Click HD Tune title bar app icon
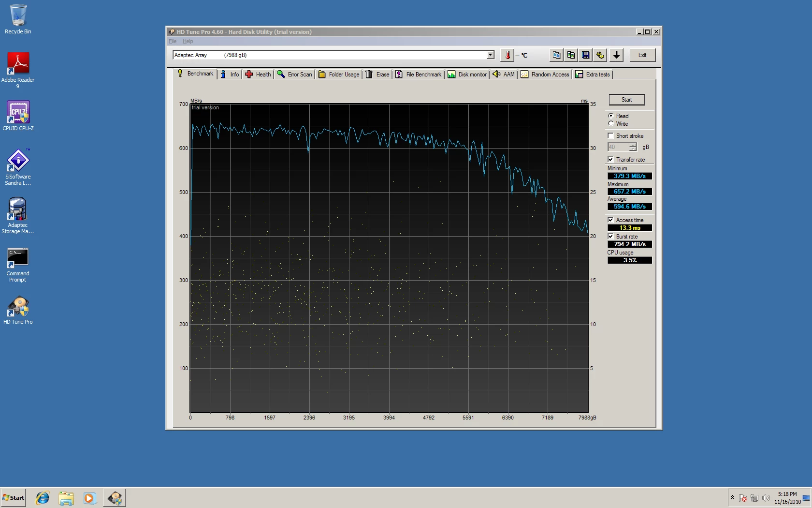The width and height of the screenshot is (812, 508). click(x=172, y=32)
